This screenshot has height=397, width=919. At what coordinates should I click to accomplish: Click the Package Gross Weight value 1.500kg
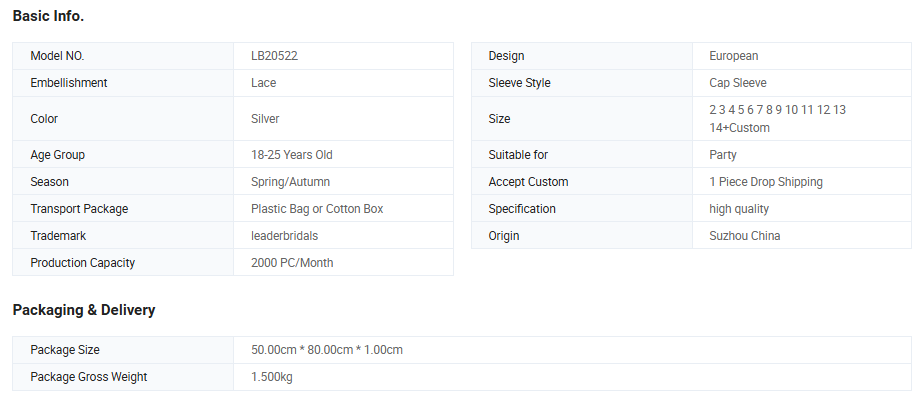pos(271,376)
